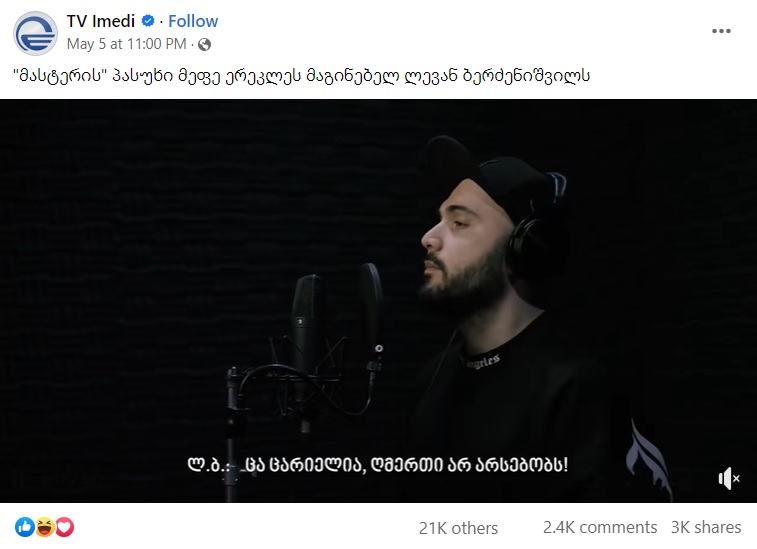
Task: Click the Like reaction icon
Action: tap(24, 527)
